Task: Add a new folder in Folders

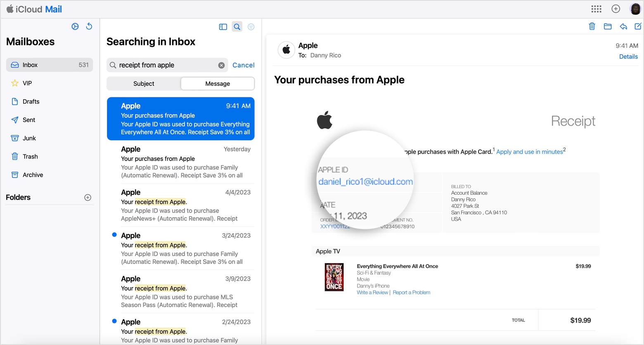Action: click(88, 198)
